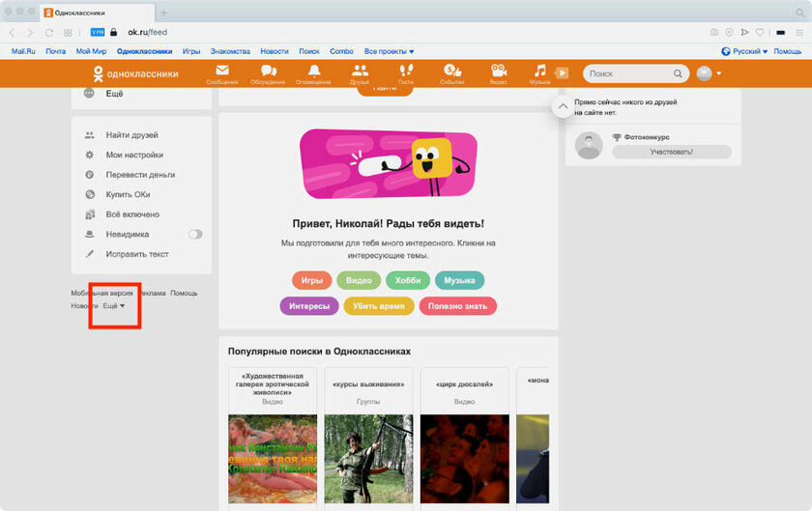This screenshot has width=812, height=511.
Task: Click the Поиск search field
Action: (635, 73)
